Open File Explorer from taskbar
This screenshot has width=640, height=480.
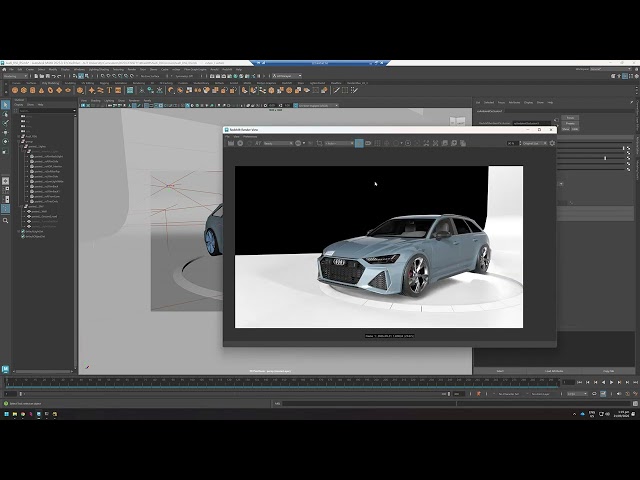15,414
